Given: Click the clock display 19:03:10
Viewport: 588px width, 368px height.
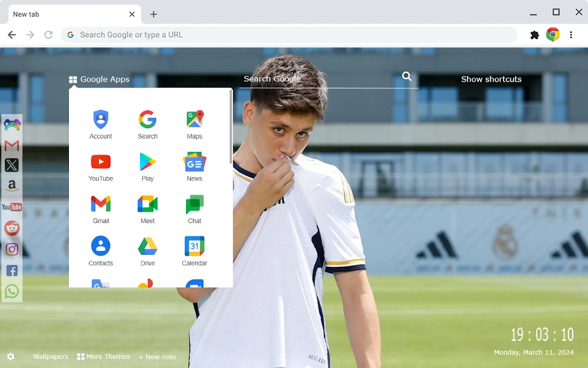Looking at the screenshot, I should [x=542, y=334].
